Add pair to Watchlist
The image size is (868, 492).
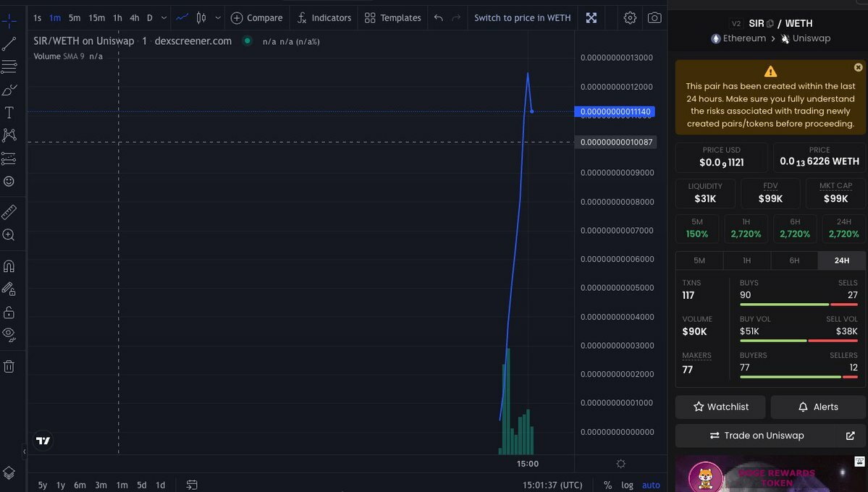pyautogui.click(x=720, y=407)
